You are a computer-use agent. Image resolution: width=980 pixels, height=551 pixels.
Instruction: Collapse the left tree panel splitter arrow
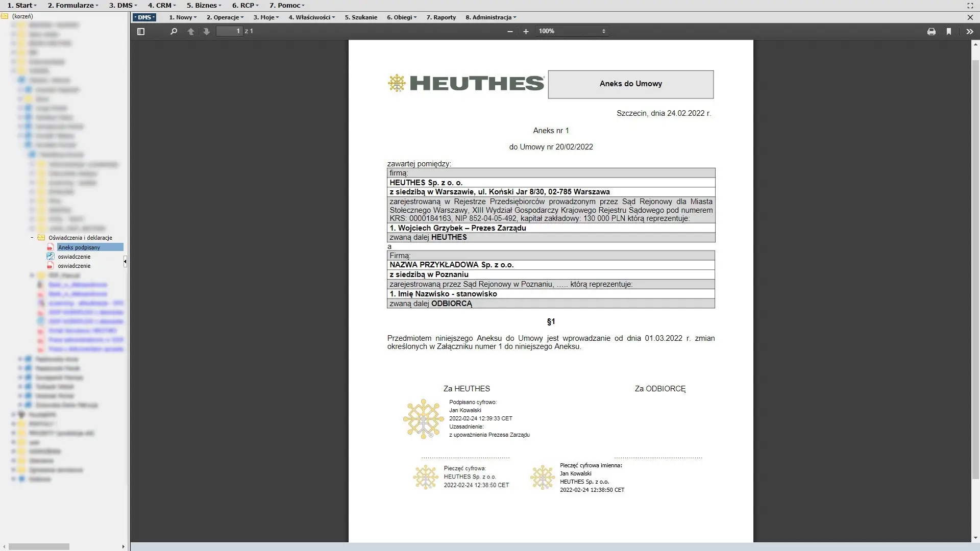click(x=125, y=262)
